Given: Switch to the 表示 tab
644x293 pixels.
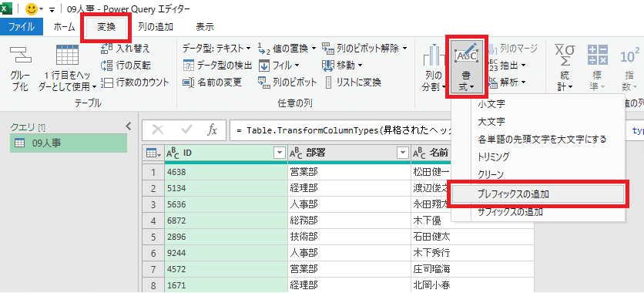Looking at the screenshot, I should pyautogui.click(x=205, y=27).
